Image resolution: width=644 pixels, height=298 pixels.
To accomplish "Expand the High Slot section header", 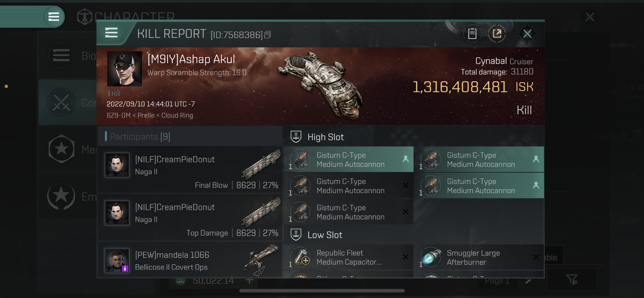I will pyautogui.click(x=325, y=137).
